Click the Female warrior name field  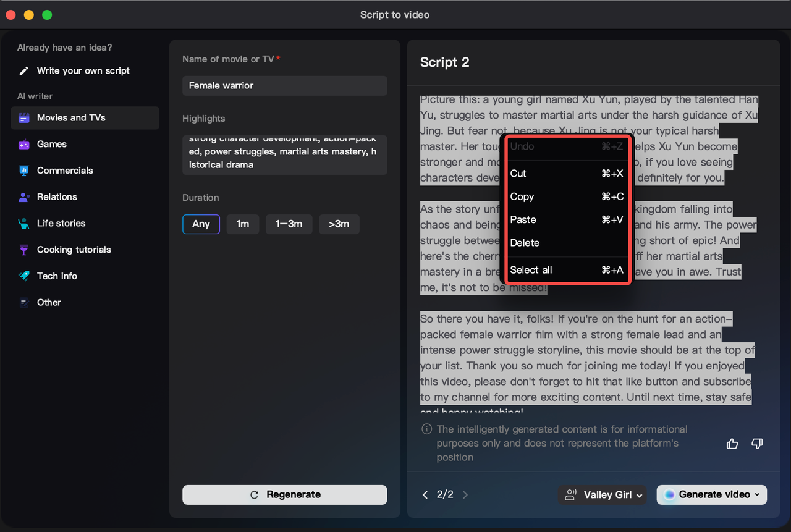click(x=284, y=85)
